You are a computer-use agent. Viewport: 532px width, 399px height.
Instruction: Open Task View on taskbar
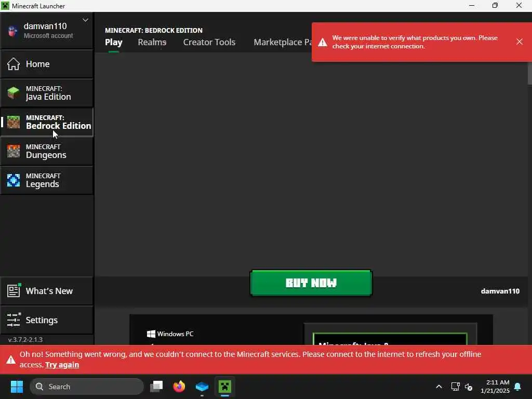(156, 387)
